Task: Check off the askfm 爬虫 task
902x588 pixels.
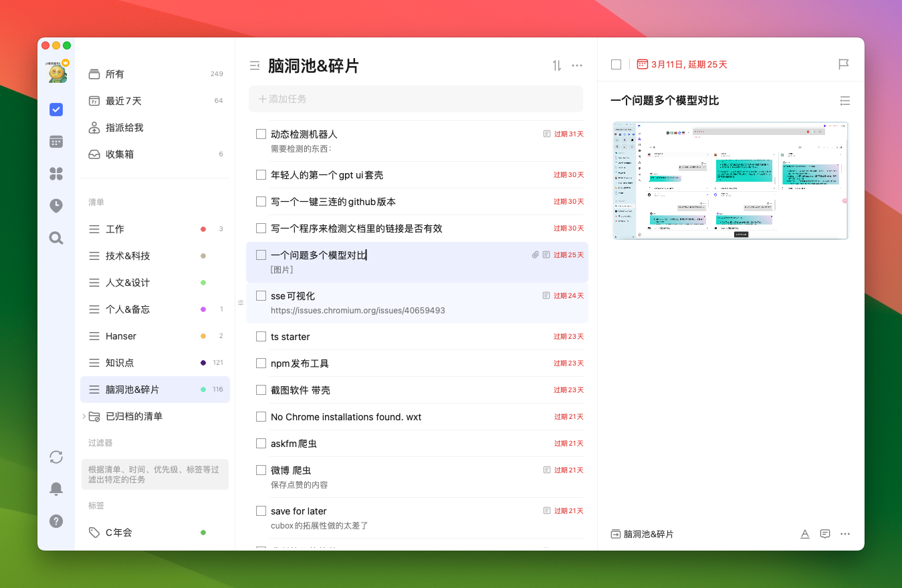Action: pyautogui.click(x=261, y=444)
